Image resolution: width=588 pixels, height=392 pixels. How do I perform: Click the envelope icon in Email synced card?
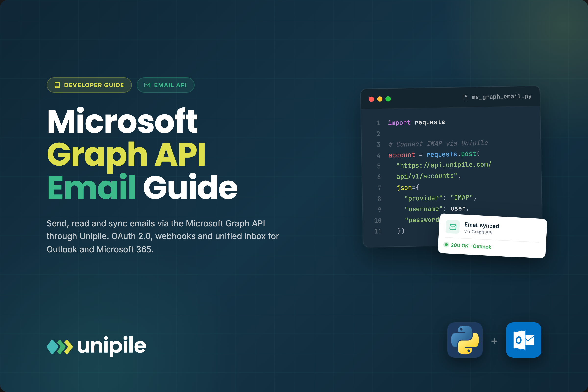pos(453,227)
